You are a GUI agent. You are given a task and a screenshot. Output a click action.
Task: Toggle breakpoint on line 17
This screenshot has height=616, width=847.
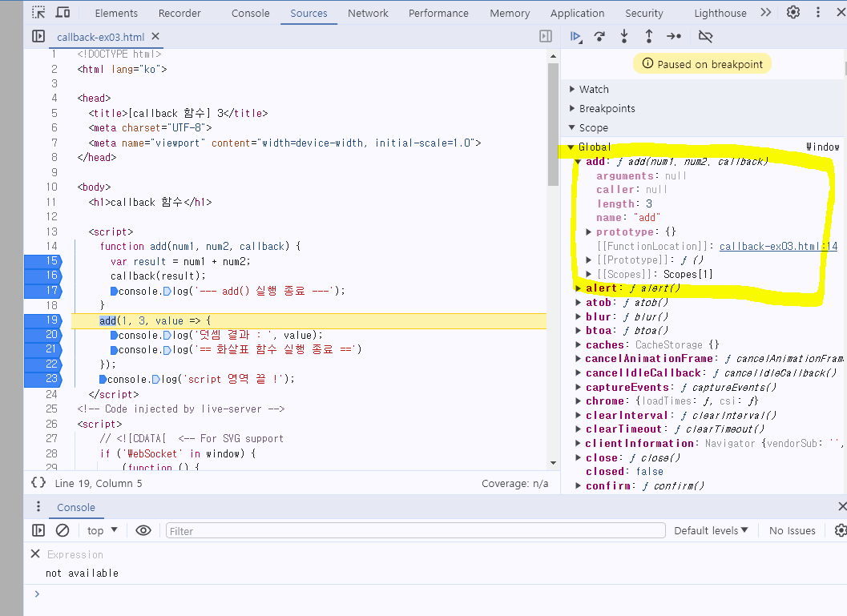click(x=43, y=291)
